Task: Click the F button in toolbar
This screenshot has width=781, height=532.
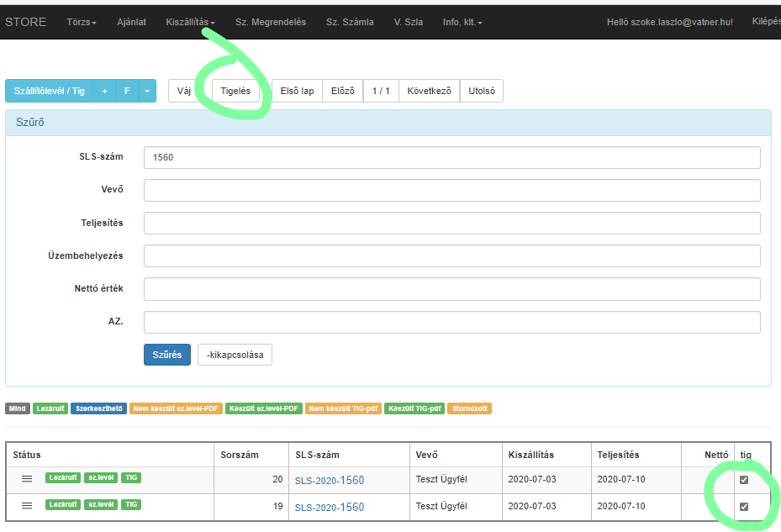Action: [127, 91]
